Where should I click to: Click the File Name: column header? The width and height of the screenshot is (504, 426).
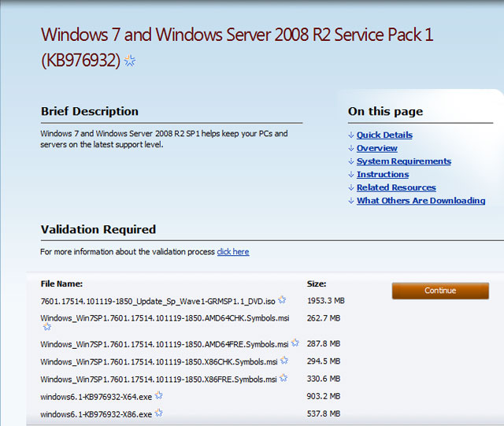[x=61, y=284]
